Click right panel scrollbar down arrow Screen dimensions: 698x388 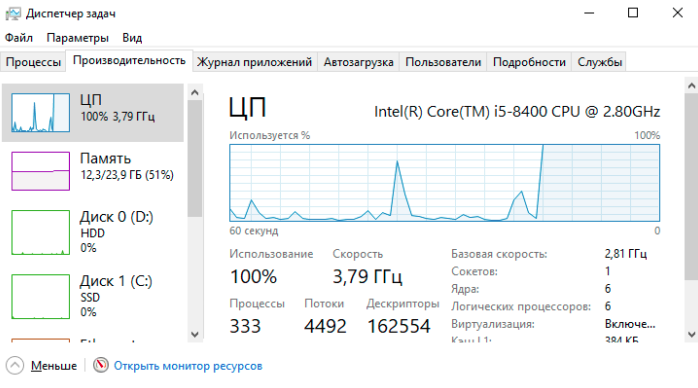[x=691, y=334]
